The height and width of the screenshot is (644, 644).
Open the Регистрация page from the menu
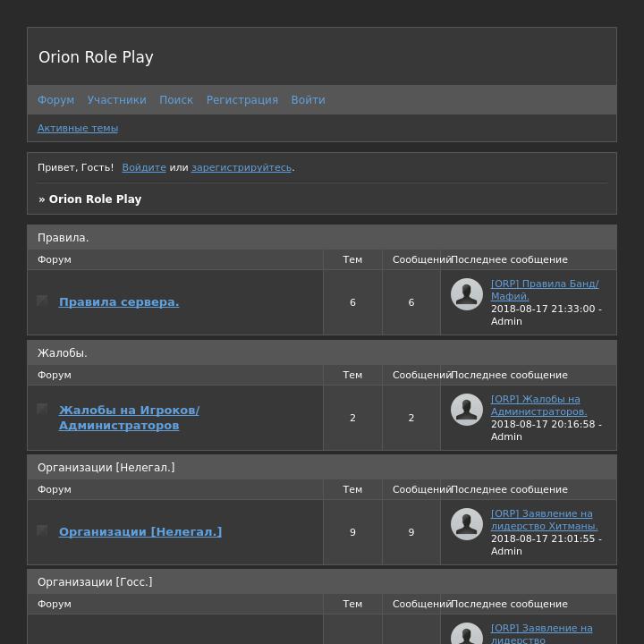coord(241,100)
